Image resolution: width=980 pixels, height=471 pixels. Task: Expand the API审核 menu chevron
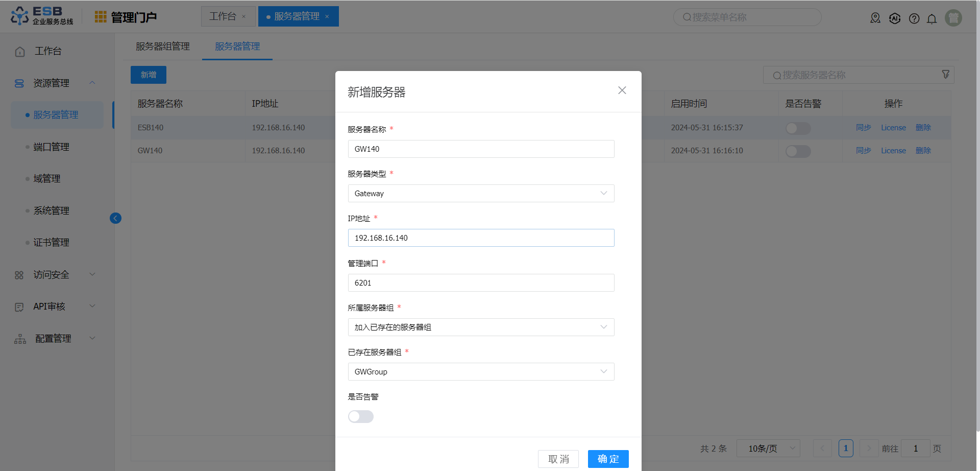[92, 306]
